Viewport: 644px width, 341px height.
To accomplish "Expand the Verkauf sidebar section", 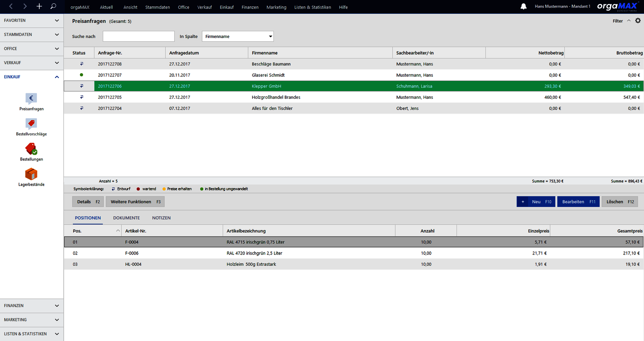I will click(32, 63).
